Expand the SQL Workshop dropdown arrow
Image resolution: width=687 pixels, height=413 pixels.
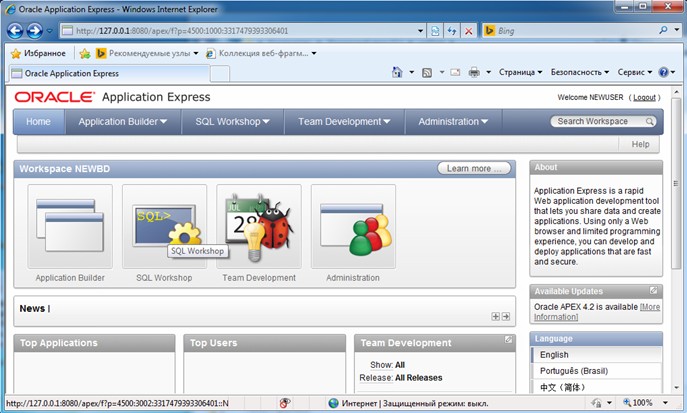click(x=266, y=122)
